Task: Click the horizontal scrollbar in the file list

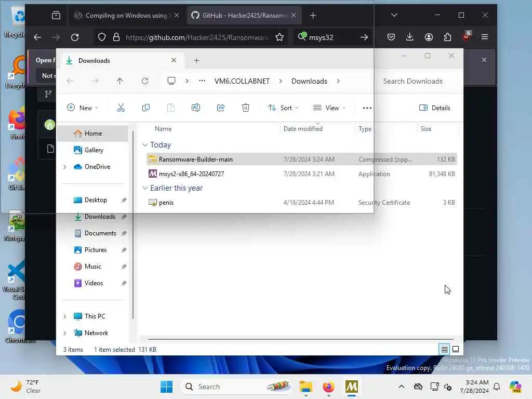Action: (x=300, y=339)
